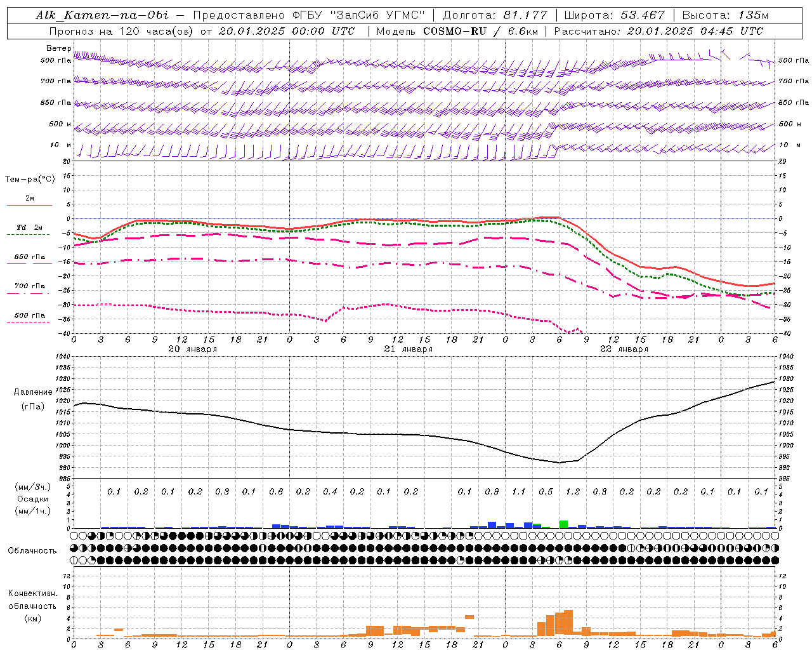This screenshot has height=650, width=812.
Task: Click the Осадки precipitation panel label
Action: [x=33, y=499]
